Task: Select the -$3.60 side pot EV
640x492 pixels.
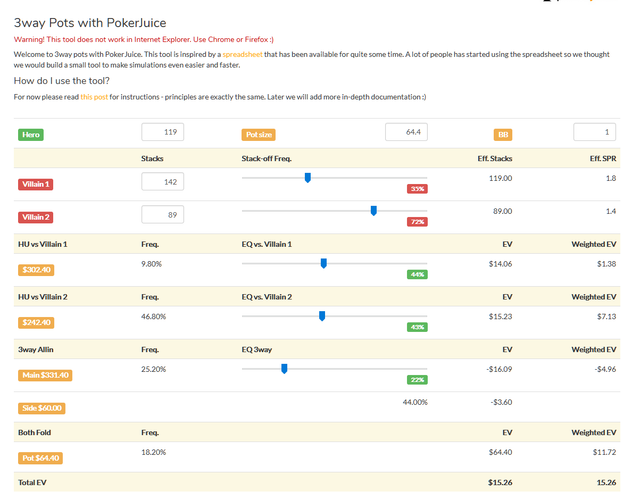Action: pyautogui.click(x=501, y=402)
